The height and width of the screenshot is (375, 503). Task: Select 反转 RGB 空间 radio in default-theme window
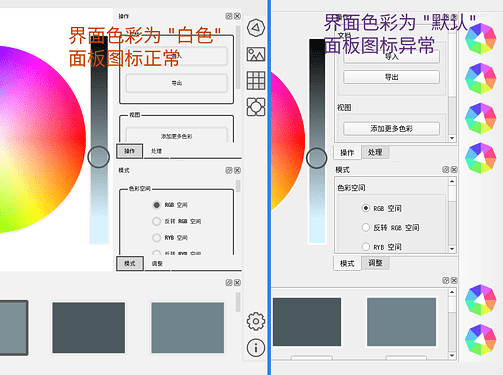(x=366, y=227)
